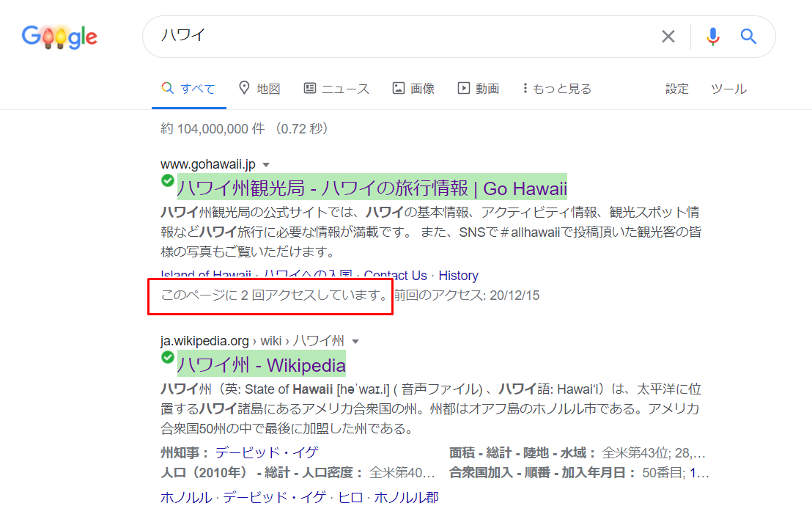812x514 pixels.
Task: Open ハワイ州観光局 Go Hawaii result title
Action: pos(372,188)
